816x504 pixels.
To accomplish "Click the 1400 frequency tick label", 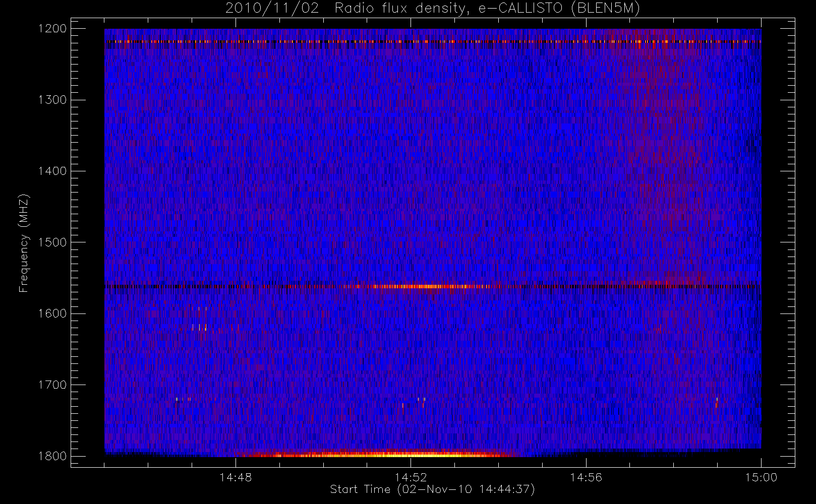I will click(52, 171).
